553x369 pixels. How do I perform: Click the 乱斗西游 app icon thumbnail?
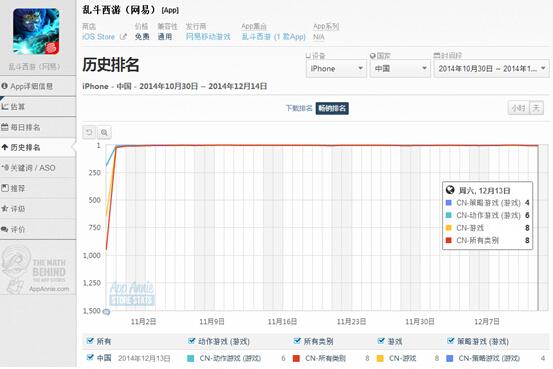point(36,32)
